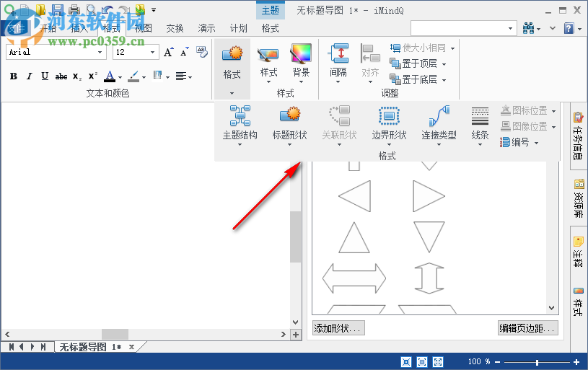The width and height of the screenshot is (588, 370).
Task: Decrease font size with small A icon
Action: (185, 52)
